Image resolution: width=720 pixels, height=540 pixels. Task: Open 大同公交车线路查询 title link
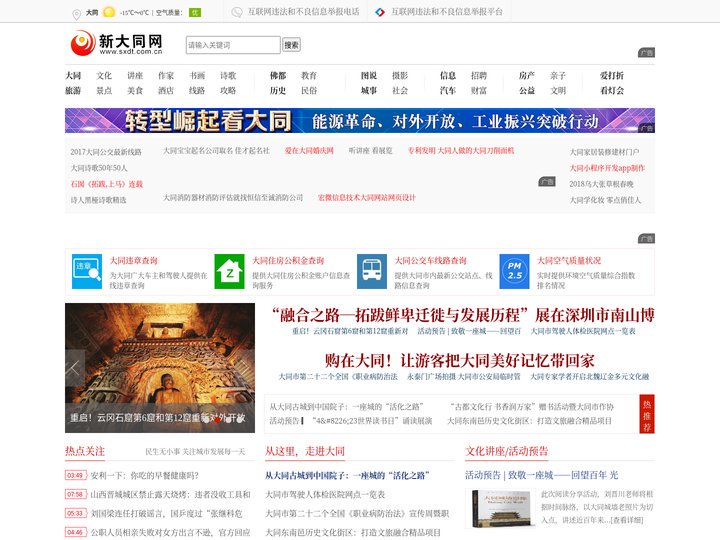click(430, 261)
